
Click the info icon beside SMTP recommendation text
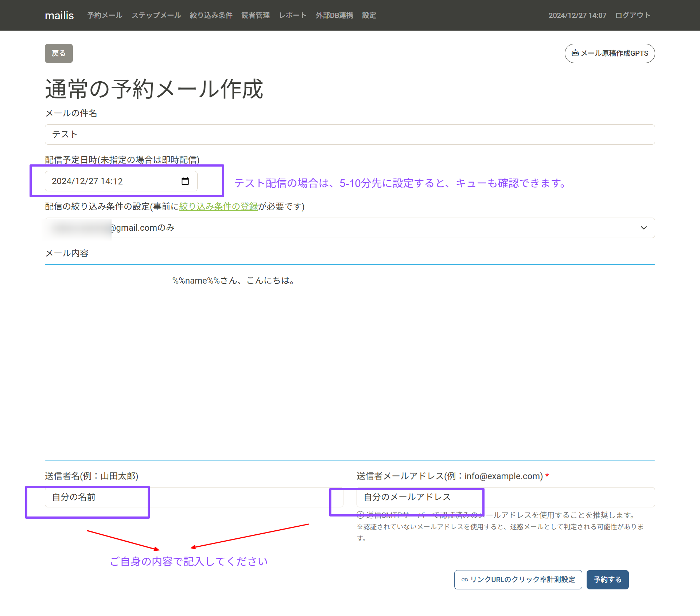360,515
